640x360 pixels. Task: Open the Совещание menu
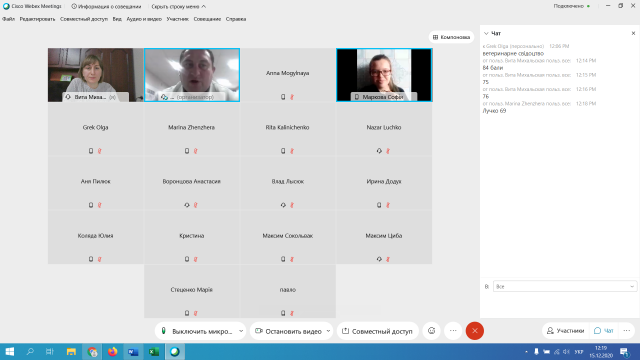tap(207, 19)
